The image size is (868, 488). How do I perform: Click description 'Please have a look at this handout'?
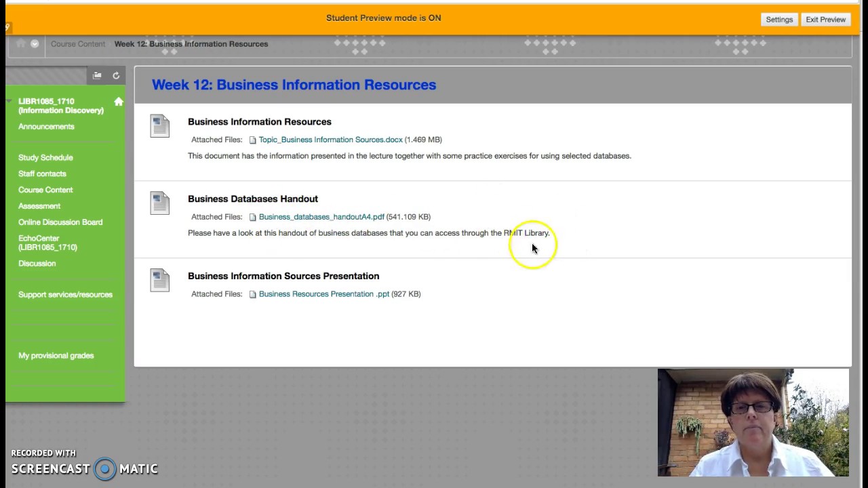click(x=369, y=233)
